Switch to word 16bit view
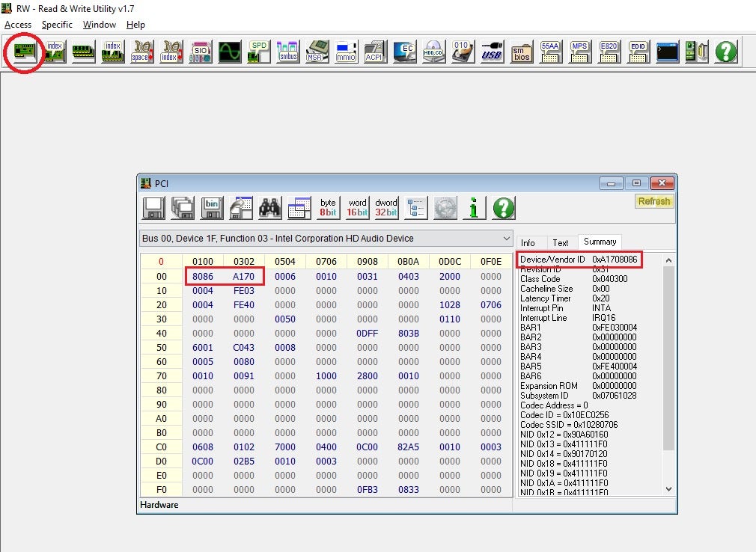This screenshot has height=552, width=756. click(x=357, y=208)
